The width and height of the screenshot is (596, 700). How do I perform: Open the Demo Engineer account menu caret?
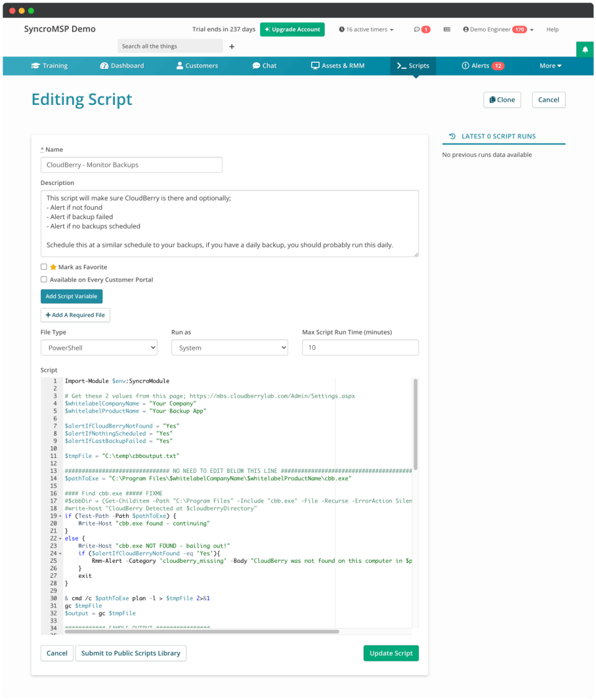pos(531,30)
